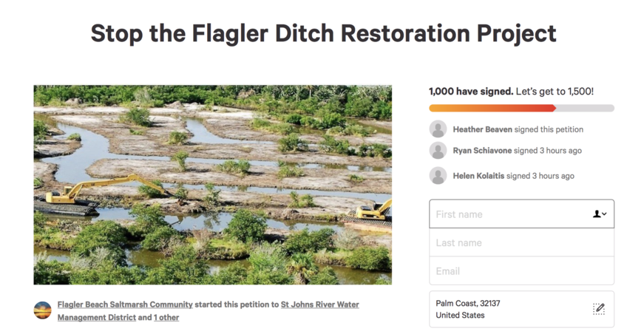This screenshot has height=334, width=644.
Task: Click the edit location pencil icon
Action: [599, 309]
